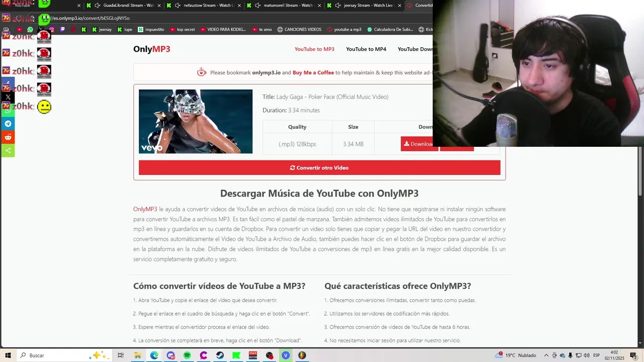Show hidden system tray icons
Image resolution: width=644 pixels, height=362 pixels.
click(x=546, y=355)
